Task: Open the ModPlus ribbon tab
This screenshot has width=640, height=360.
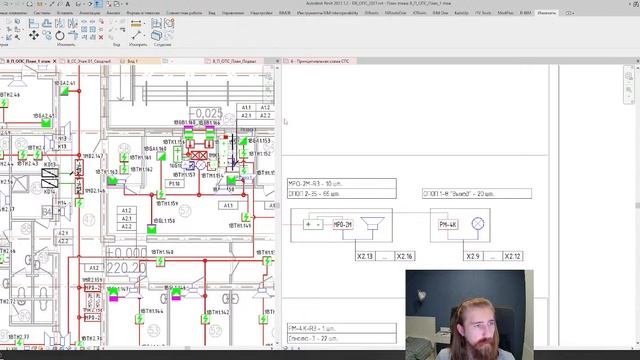Action: click(x=505, y=13)
